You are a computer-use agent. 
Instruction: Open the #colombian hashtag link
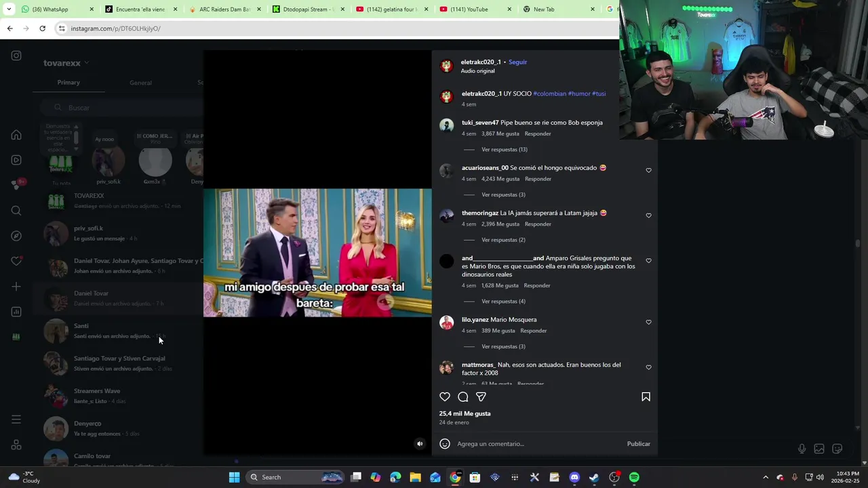pos(549,94)
